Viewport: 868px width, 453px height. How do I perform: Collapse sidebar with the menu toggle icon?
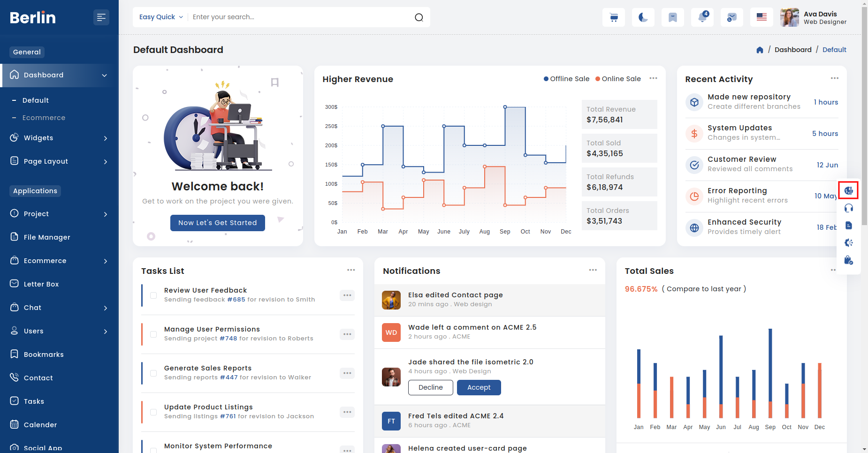pos(101,17)
